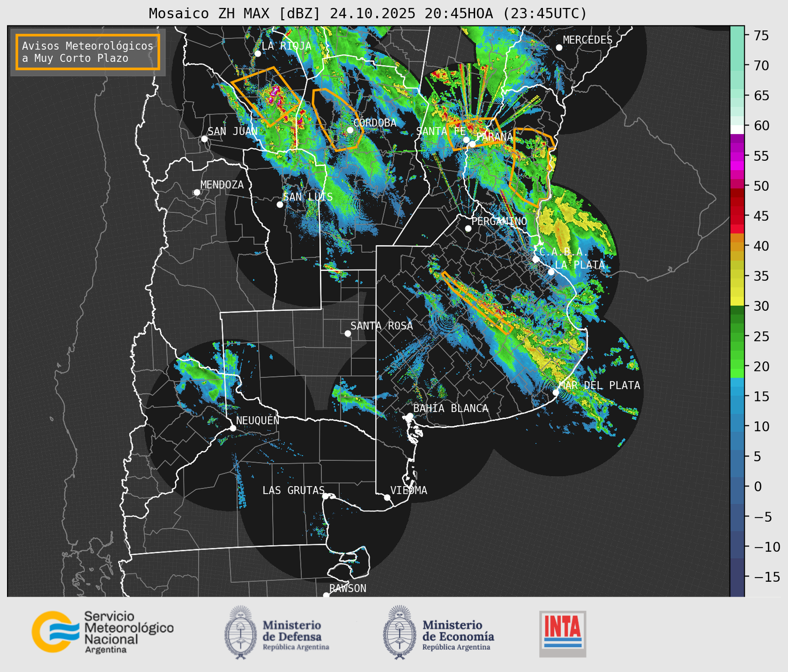Select the SAN LUIS city label

[308, 197]
